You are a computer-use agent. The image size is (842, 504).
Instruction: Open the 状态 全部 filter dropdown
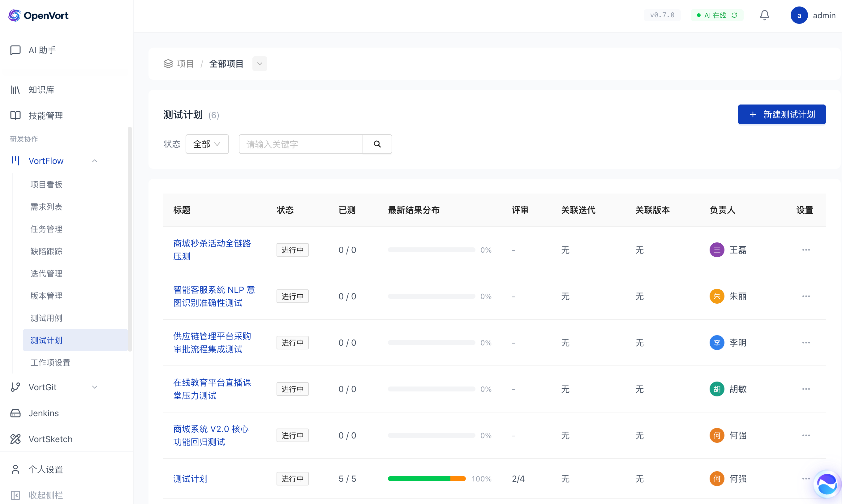(207, 144)
